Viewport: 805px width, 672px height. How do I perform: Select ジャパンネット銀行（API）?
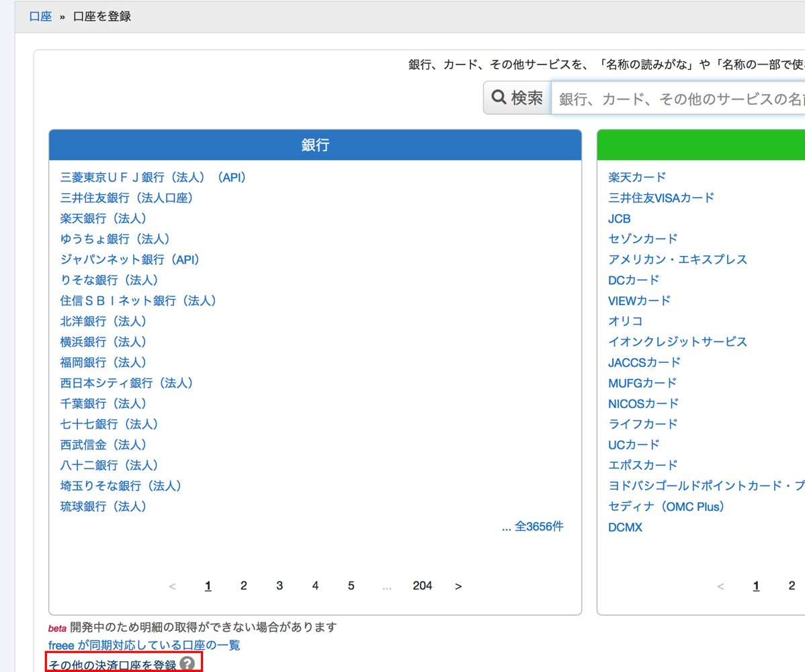pyautogui.click(x=130, y=259)
